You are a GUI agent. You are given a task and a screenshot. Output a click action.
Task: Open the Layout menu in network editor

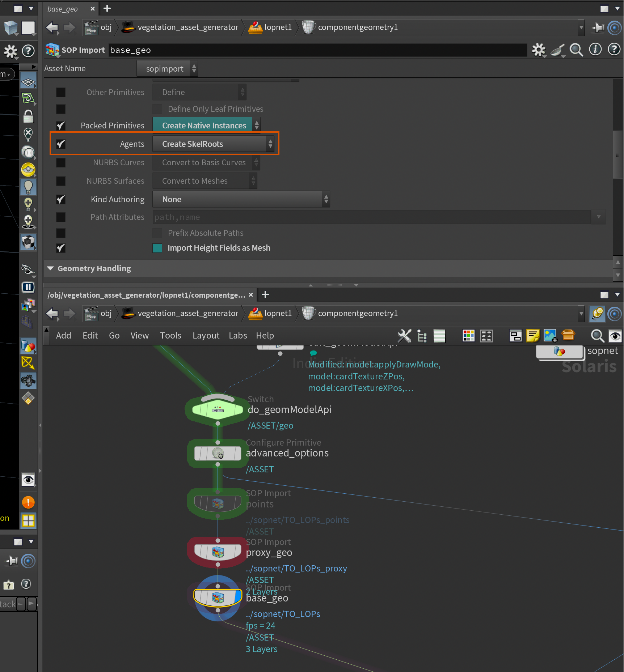206,336
